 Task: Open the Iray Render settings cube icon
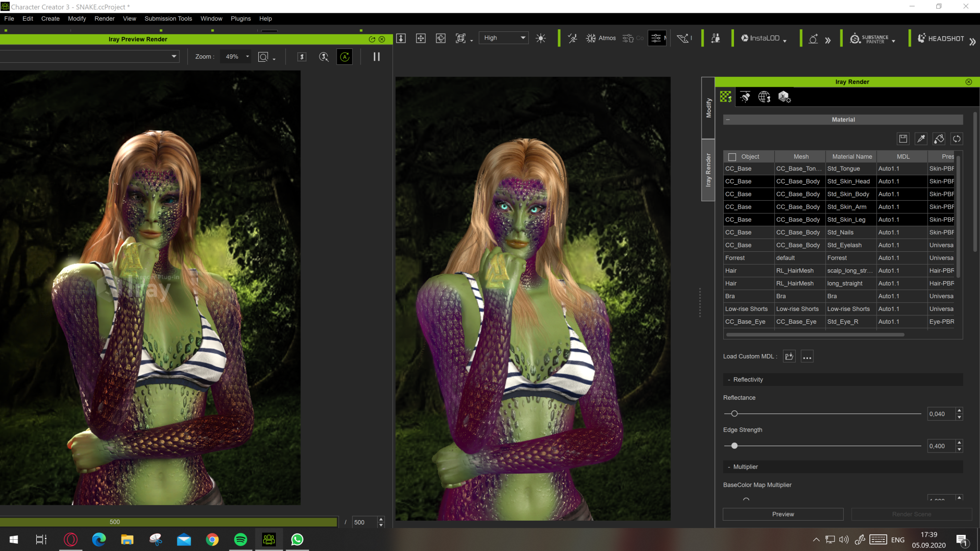tap(784, 97)
